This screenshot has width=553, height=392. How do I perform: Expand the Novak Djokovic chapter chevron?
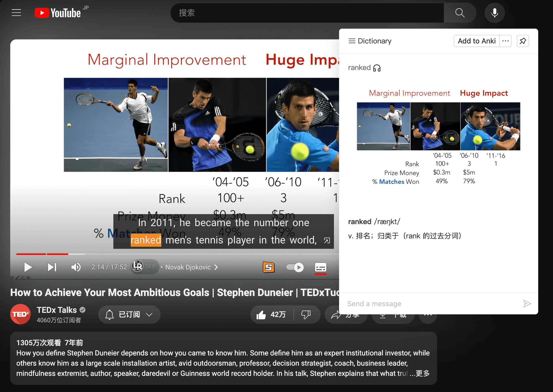(x=216, y=267)
